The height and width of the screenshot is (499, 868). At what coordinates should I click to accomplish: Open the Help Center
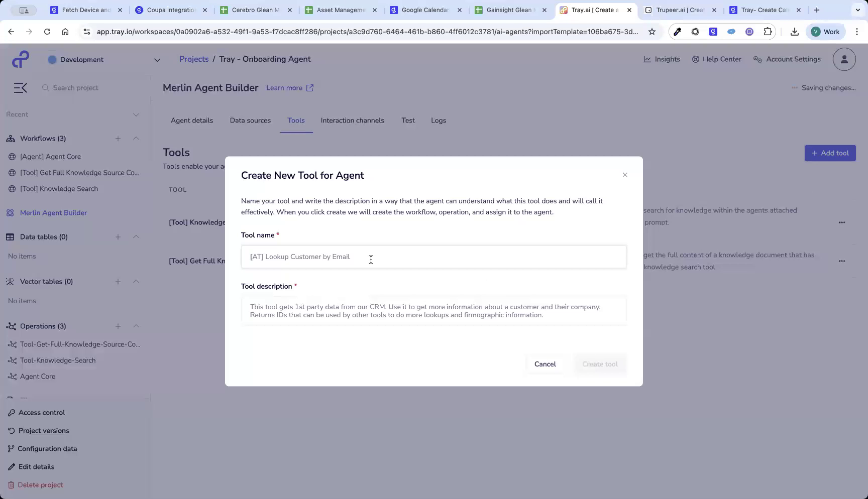tap(717, 59)
